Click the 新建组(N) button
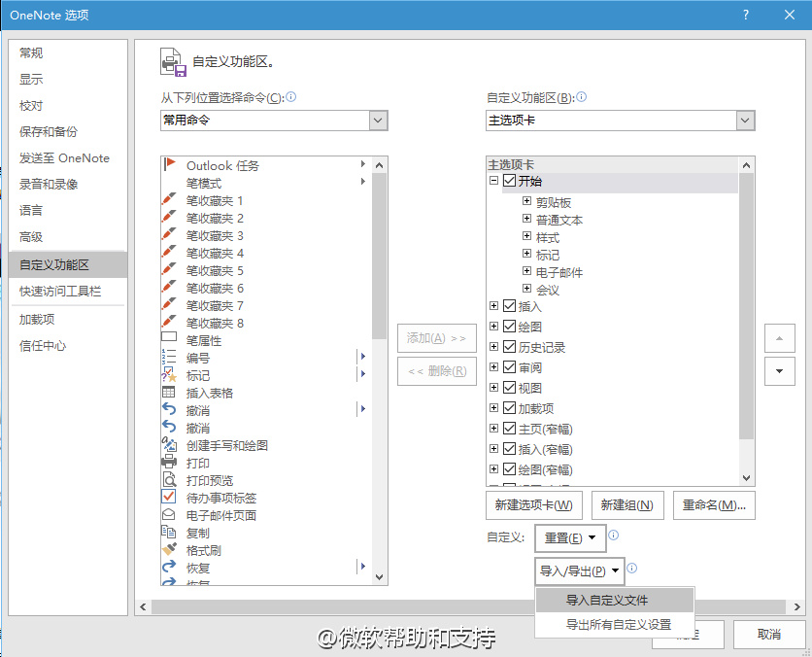Image resolution: width=812 pixels, height=657 pixels. [627, 505]
